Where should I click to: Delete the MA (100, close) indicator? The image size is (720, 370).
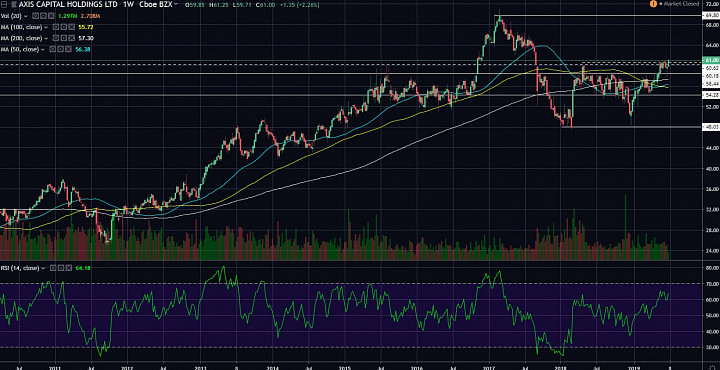[x=71, y=27]
